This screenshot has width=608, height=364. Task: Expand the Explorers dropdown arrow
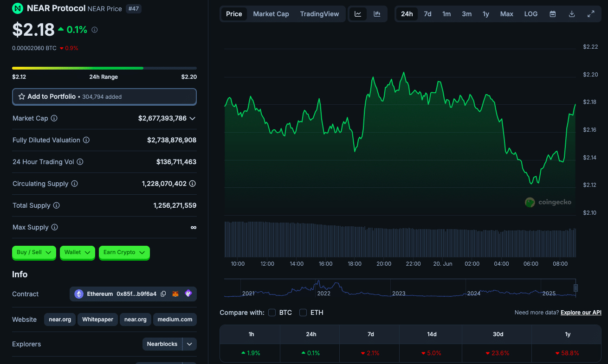click(x=190, y=344)
